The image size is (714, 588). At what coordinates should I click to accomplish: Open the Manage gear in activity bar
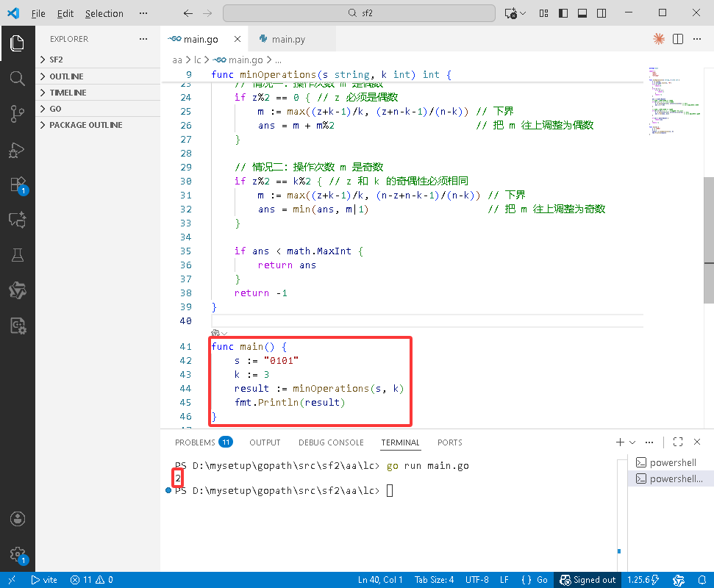click(x=18, y=555)
